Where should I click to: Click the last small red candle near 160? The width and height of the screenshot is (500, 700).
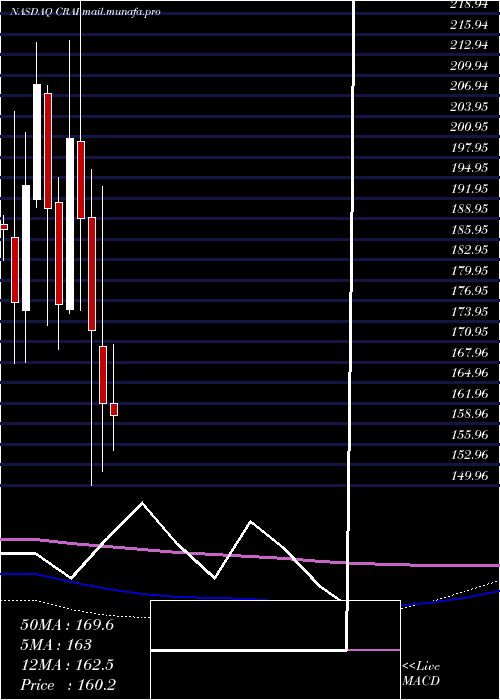[x=114, y=409]
